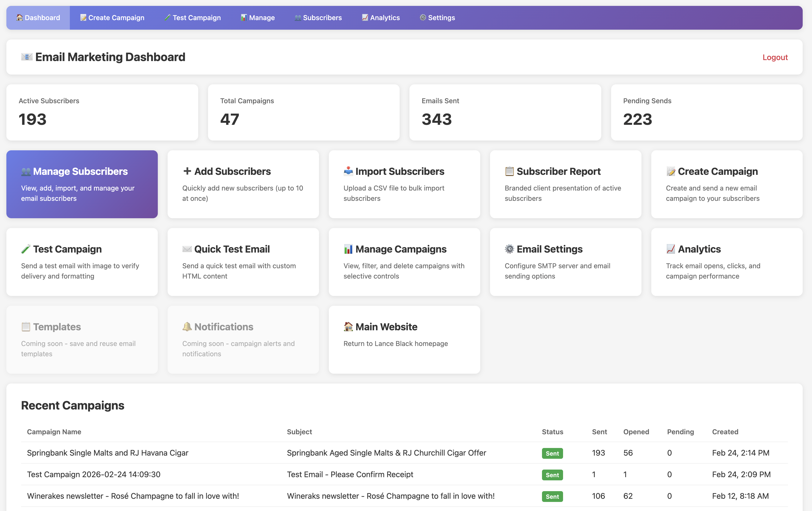This screenshot has width=812, height=511.
Task: Click the Logout link
Action: (x=775, y=57)
